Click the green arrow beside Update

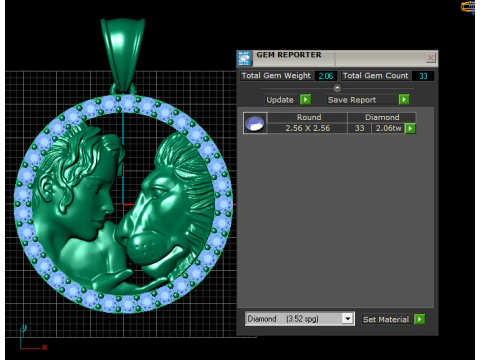coord(305,99)
